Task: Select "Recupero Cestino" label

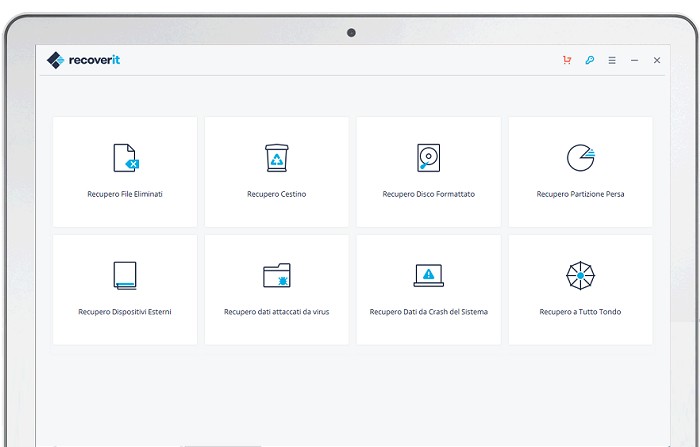Action: [277, 194]
